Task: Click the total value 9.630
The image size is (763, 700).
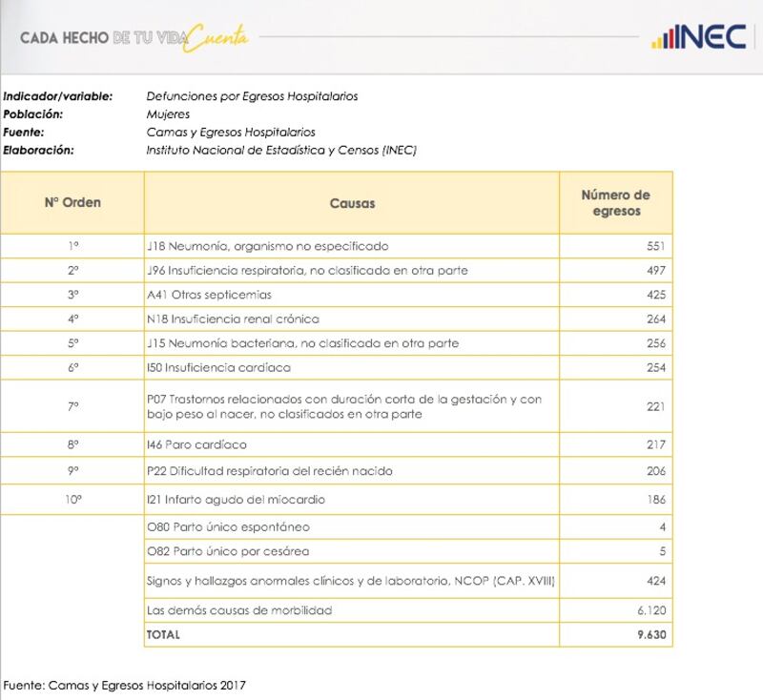Action: [651, 635]
